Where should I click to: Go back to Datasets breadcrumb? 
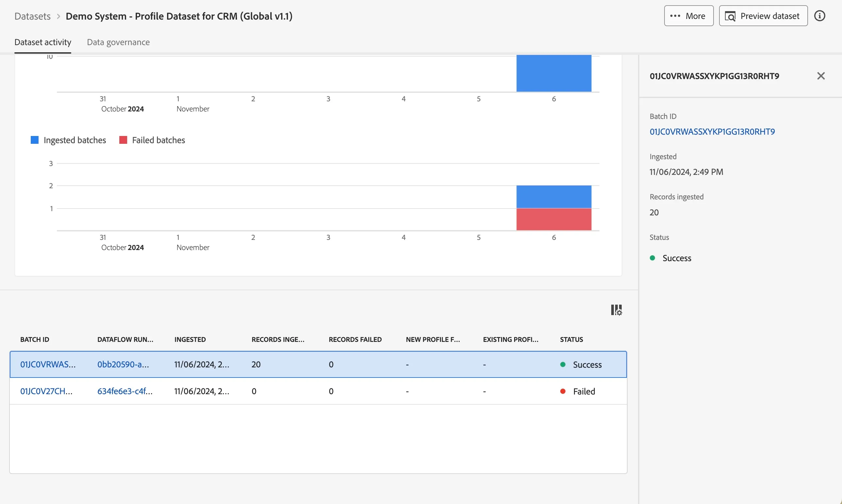pyautogui.click(x=33, y=16)
